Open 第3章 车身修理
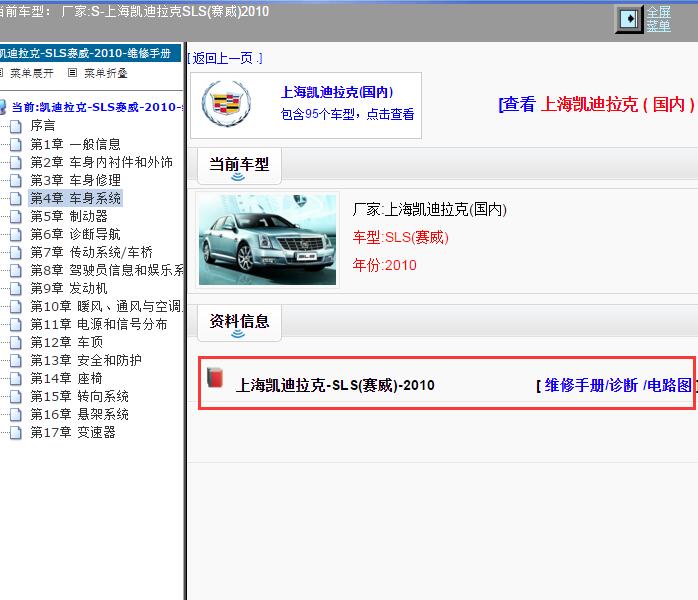The image size is (698, 600). tap(76, 180)
